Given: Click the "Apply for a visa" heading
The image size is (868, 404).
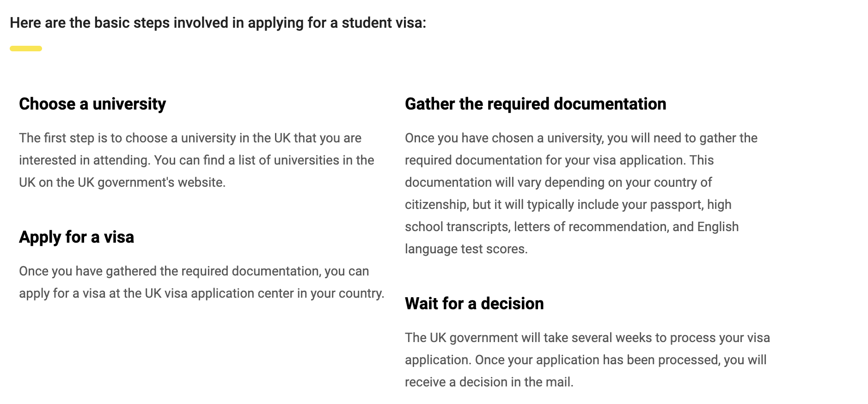Looking at the screenshot, I should click(x=76, y=237).
